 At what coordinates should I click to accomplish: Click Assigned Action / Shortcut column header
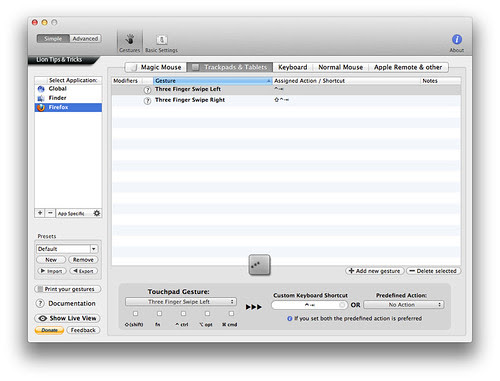(346, 81)
